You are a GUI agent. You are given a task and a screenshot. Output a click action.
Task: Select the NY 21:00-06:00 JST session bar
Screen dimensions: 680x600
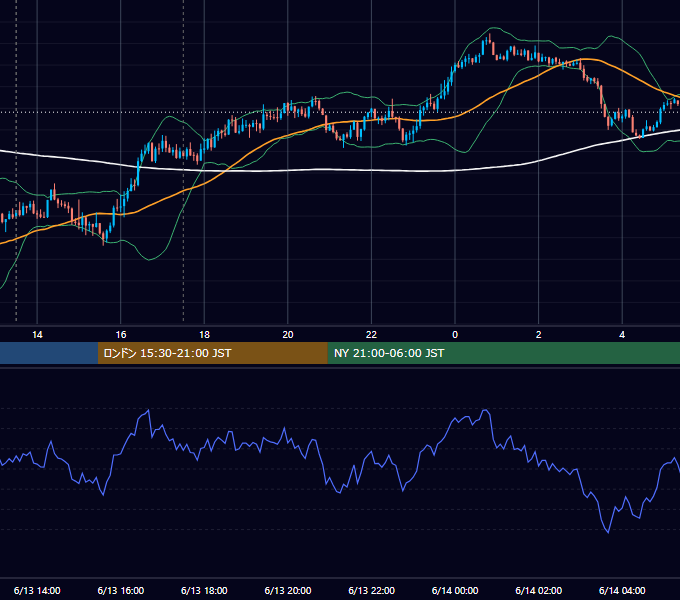coord(503,353)
